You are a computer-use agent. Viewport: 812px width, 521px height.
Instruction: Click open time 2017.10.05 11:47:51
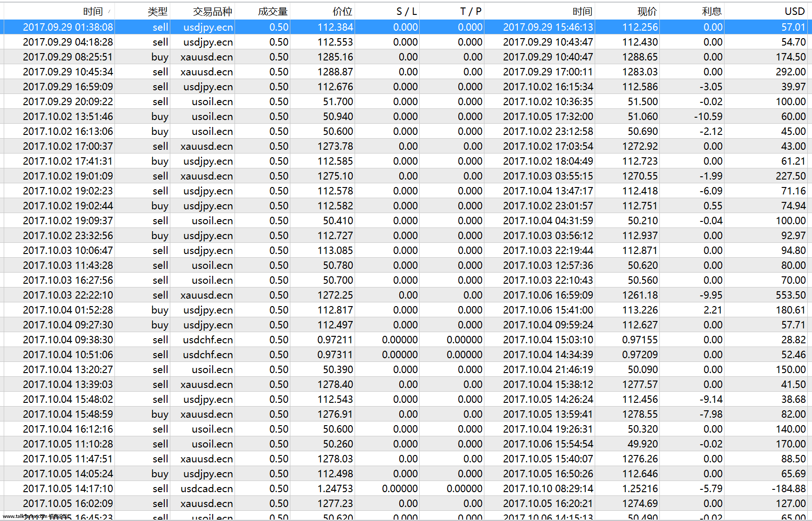click(x=68, y=459)
